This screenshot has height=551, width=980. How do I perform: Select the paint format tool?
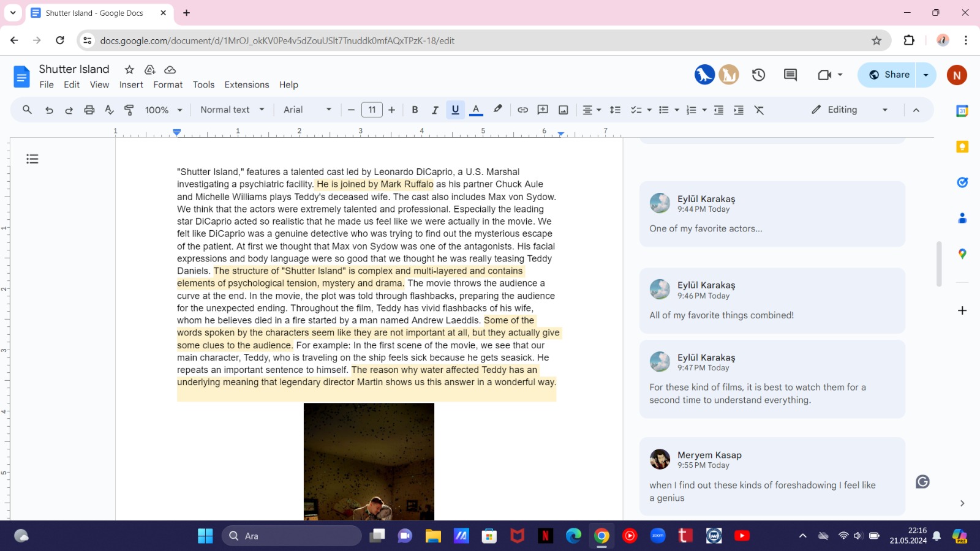pyautogui.click(x=129, y=110)
